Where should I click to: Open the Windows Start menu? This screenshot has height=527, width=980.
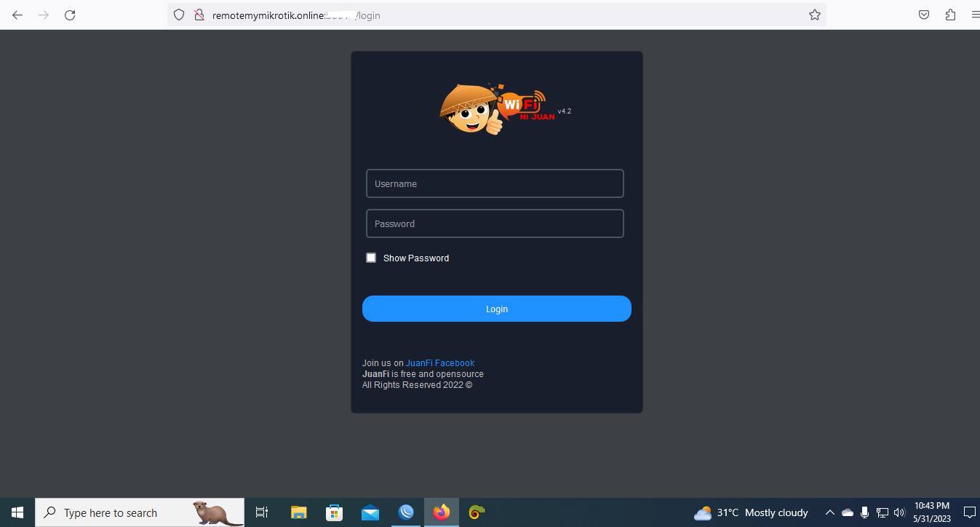click(x=17, y=512)
